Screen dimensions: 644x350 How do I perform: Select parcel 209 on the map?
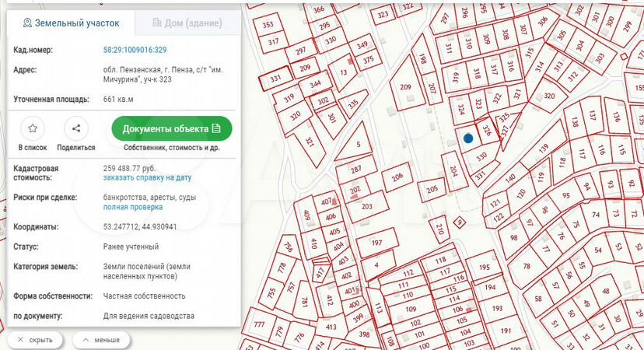(405, 88)
